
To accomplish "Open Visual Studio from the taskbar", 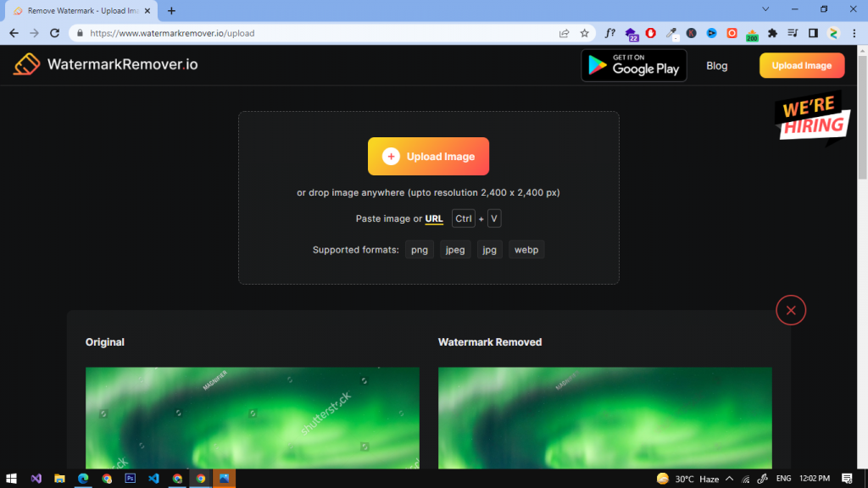I will point(36,479).
